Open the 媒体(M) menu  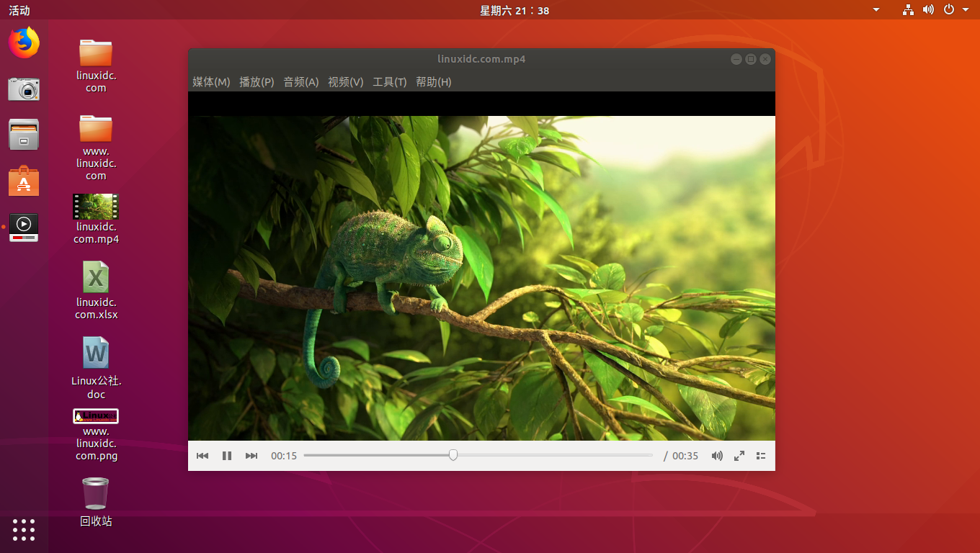coord(211,82)
